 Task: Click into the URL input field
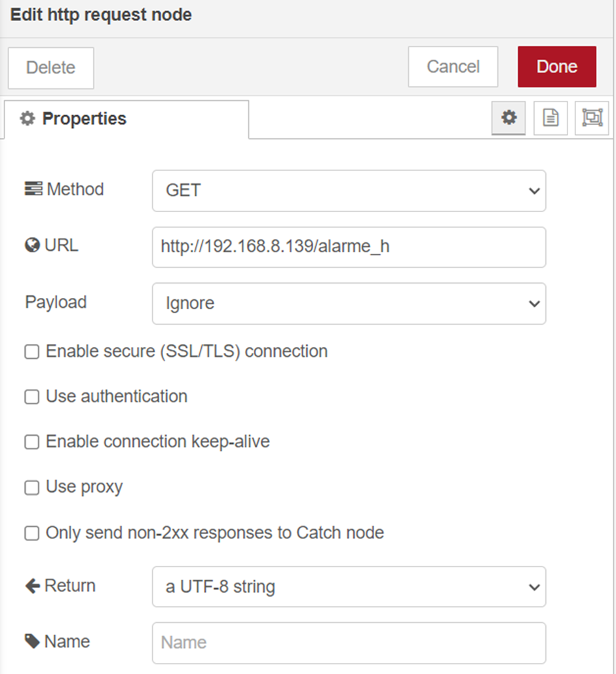[349, 247]
